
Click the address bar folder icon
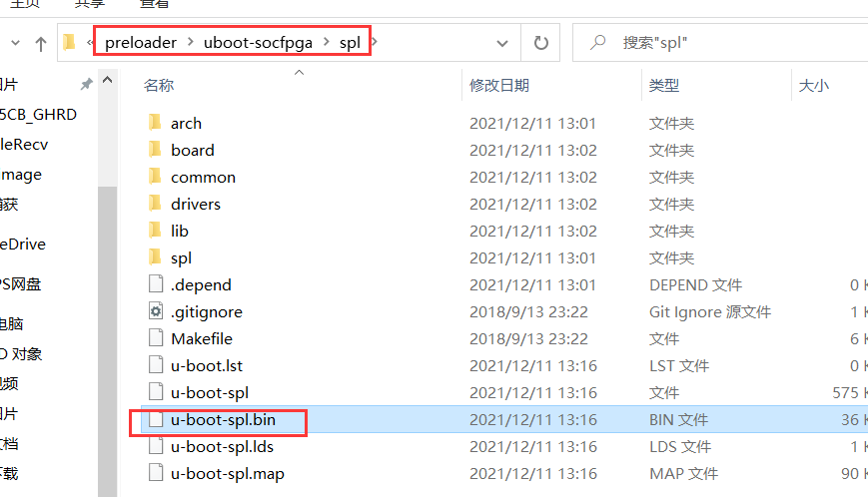(69, 42)
